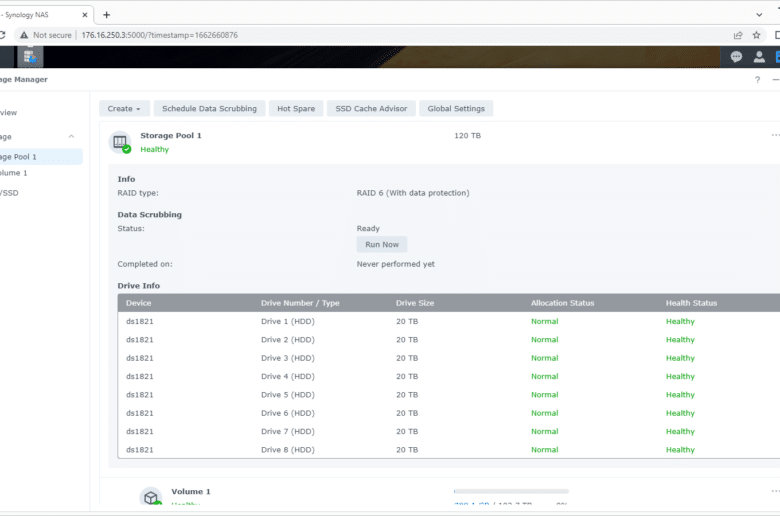Share this page via address bar icon
Viewport: 780px width, 516px height.
tap(738, 35)
